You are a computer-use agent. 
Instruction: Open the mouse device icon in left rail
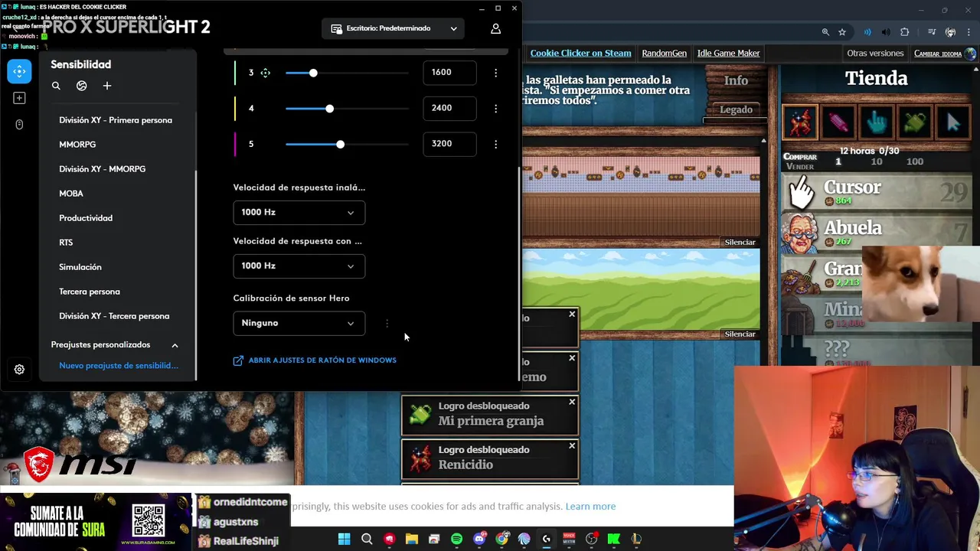(19, 124)
